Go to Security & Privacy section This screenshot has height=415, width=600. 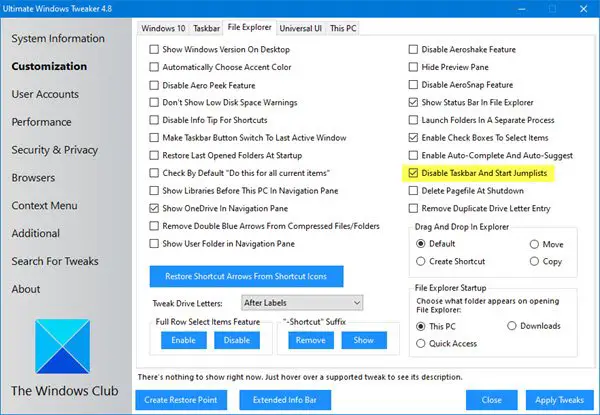(55, 150)
